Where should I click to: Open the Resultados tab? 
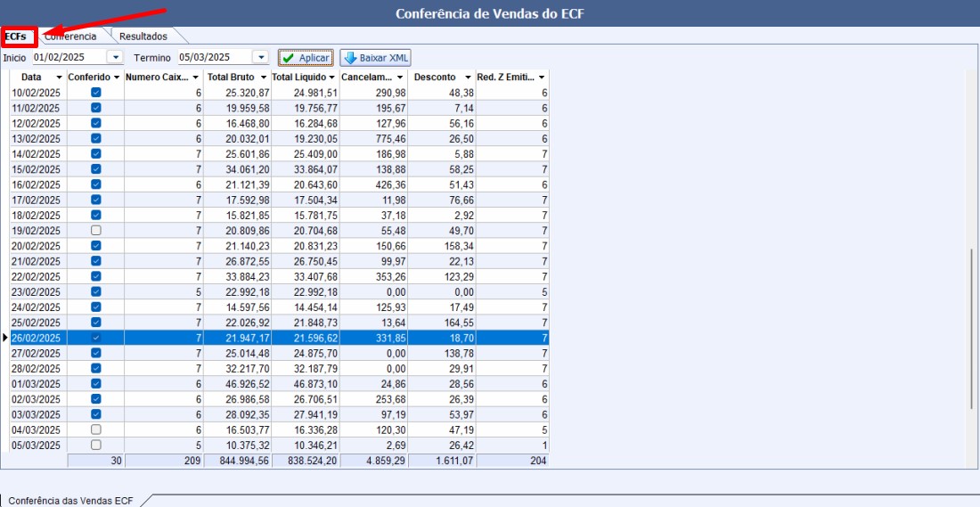143,37
